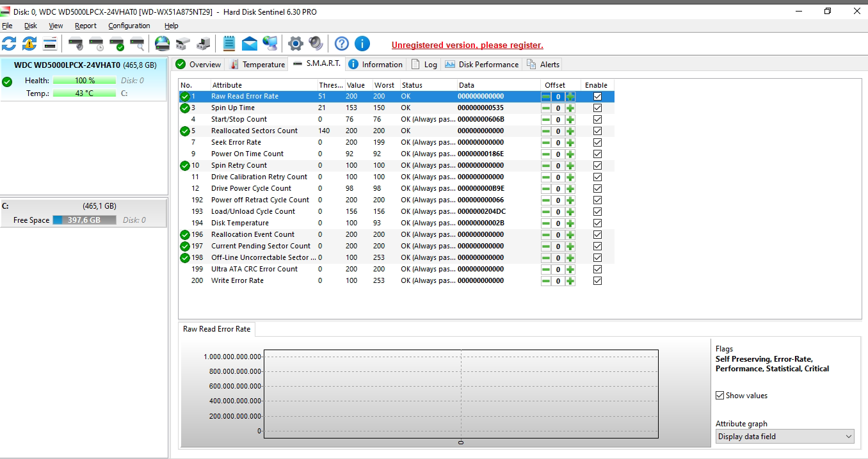Viewport: 868px width, 459px height.
Task: Click the blue refresh arrows toolbar icon
Action: [x=9, y=44]
